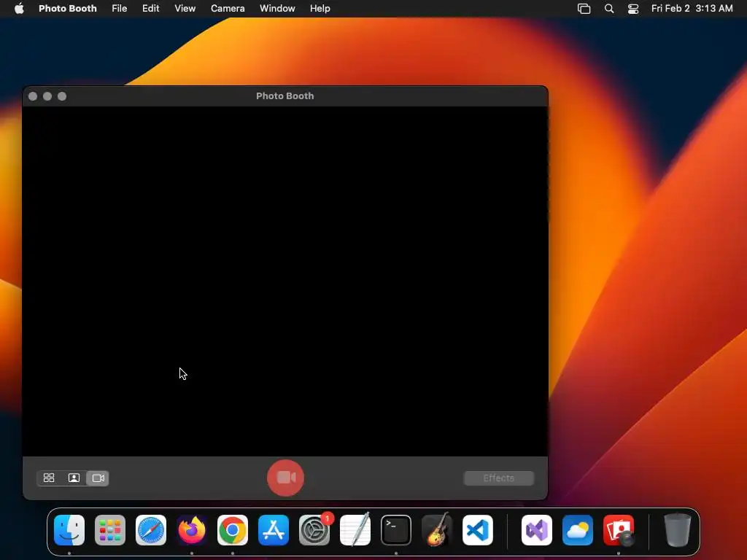Open the Apple menu

coord(19,9)
